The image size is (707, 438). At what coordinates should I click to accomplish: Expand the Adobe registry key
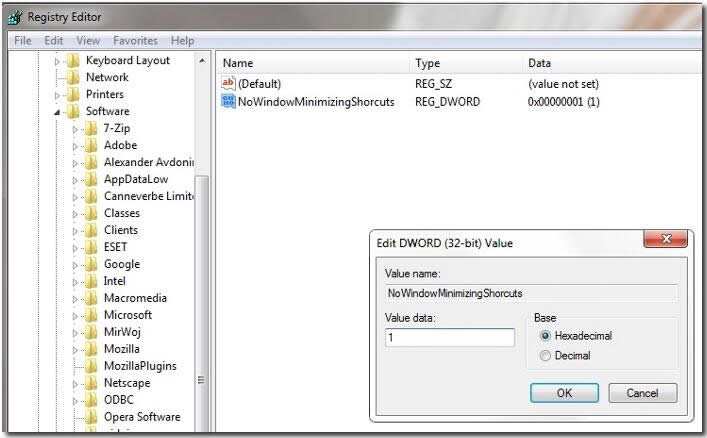(75, 145)
